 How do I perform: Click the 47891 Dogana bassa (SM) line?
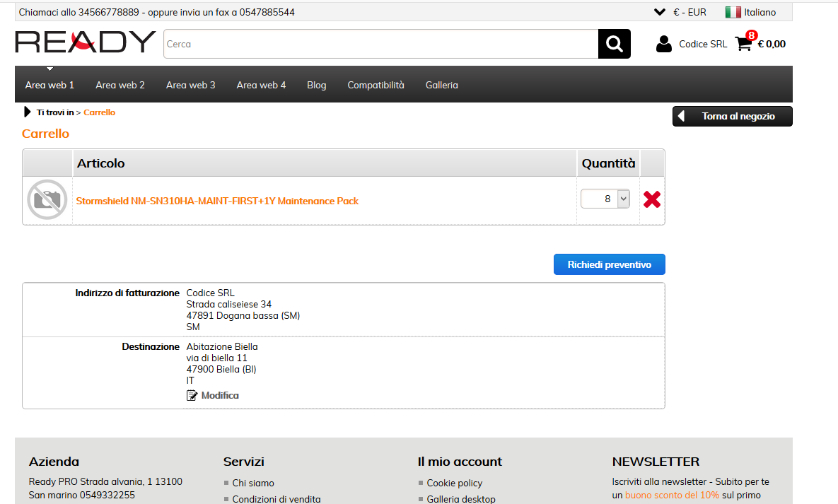click(x=243, y=316)
